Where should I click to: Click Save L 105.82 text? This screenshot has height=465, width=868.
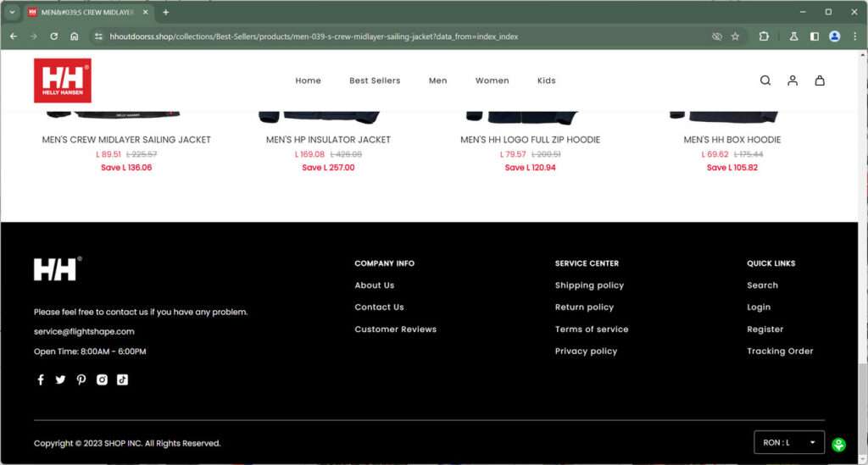pyautogui.click(x=732, y=168)
